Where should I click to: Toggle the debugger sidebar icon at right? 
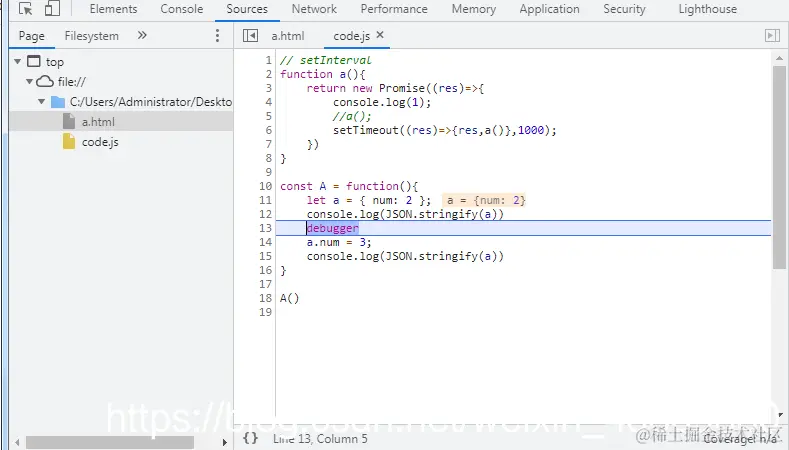click(x=772, y=35)
